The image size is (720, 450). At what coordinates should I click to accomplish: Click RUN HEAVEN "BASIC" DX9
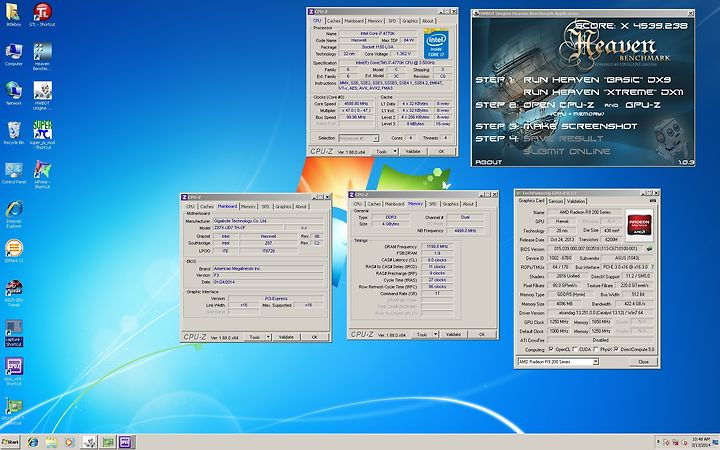tap(596, 79)
